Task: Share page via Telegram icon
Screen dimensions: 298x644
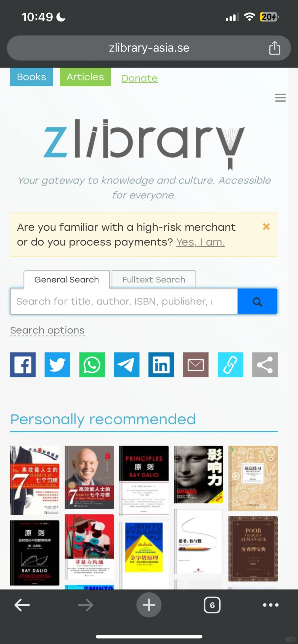Action: tap(127, 365)
